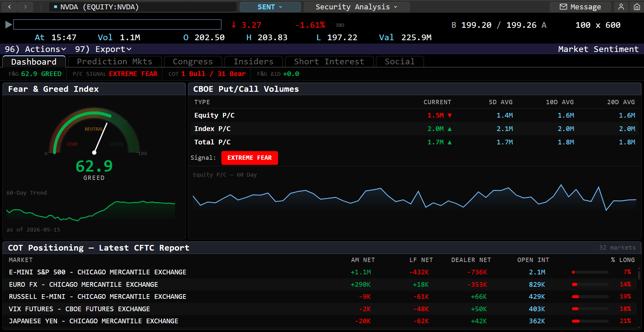Screen dimensions: 644x332
Task: Click the F&G 62.9 GREED summary chip
Action: (35, 74)
